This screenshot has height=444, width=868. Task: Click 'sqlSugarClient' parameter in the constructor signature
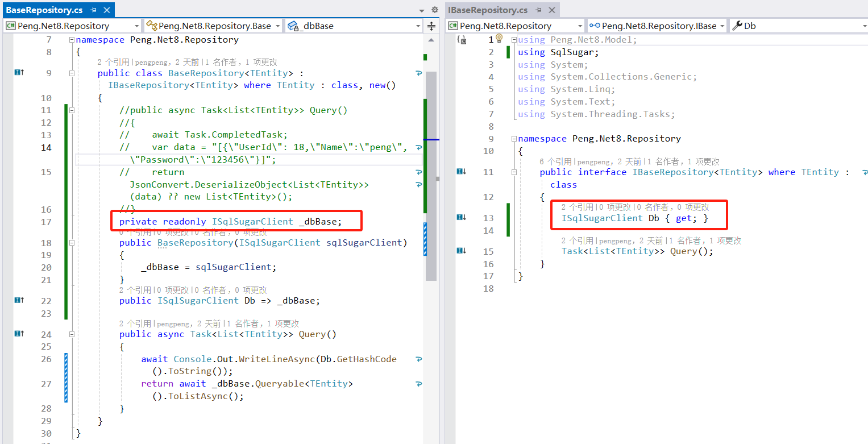tap(364, 243)
